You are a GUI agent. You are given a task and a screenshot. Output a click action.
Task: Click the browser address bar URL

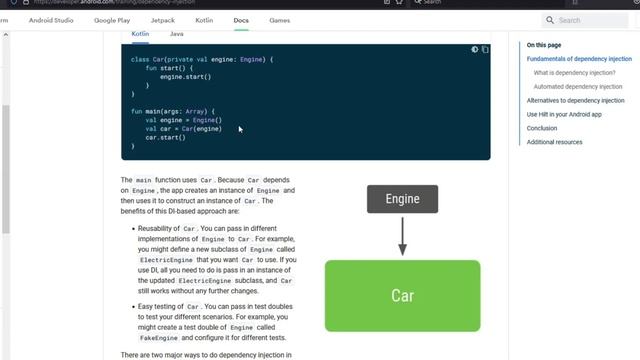point(114,2)
